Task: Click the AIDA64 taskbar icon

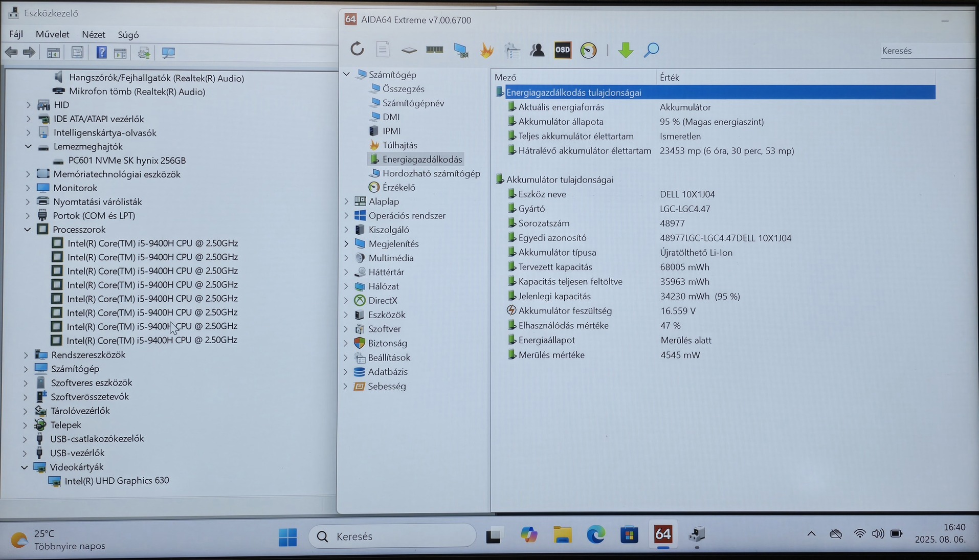Action: 663,534
